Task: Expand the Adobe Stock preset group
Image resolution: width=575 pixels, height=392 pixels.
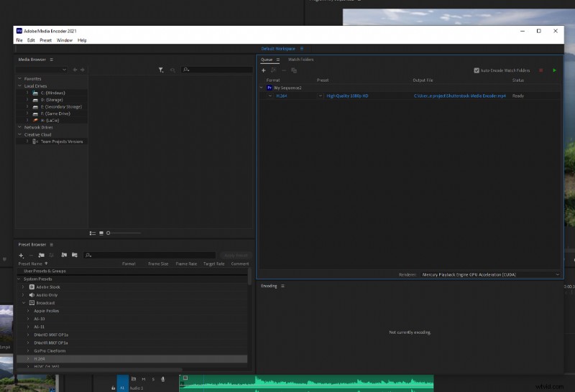Action: click(x=24, y=287)
